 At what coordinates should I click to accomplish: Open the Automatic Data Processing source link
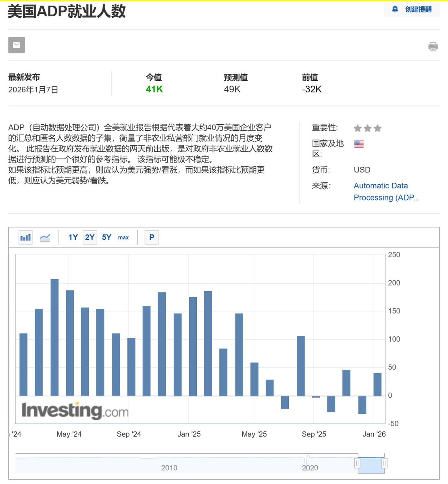click(381, 186)
